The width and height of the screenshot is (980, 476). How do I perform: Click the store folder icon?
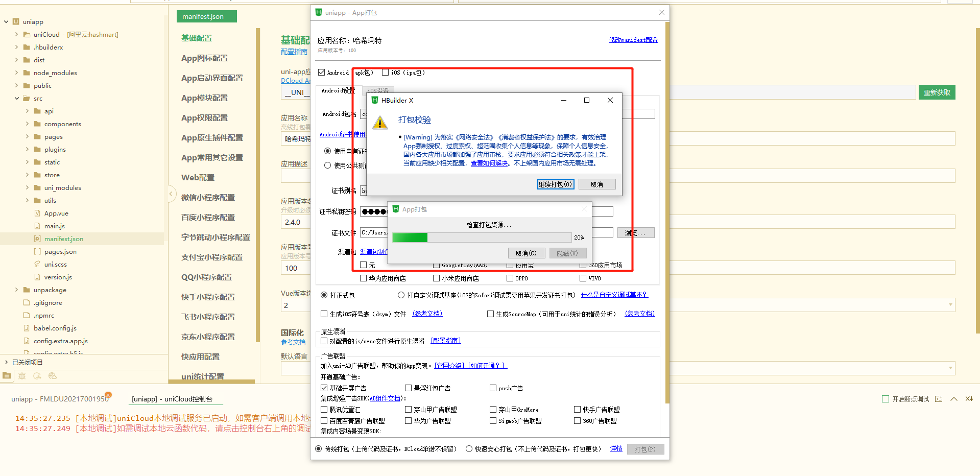pos(37,175)
